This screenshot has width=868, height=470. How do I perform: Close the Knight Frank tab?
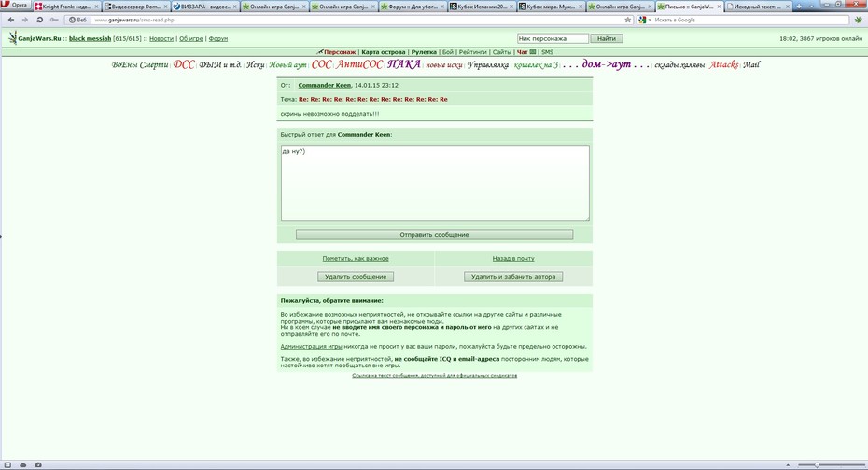tap(96, 7)
